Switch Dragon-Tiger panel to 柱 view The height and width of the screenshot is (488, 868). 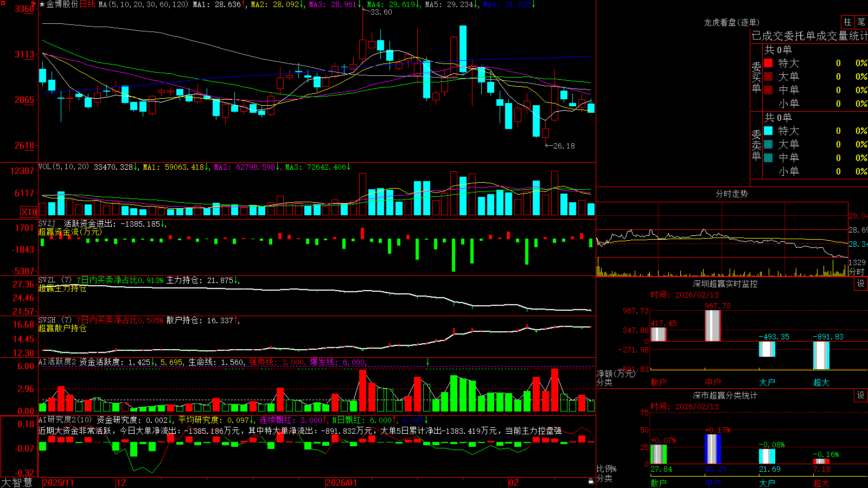point(847,22)
